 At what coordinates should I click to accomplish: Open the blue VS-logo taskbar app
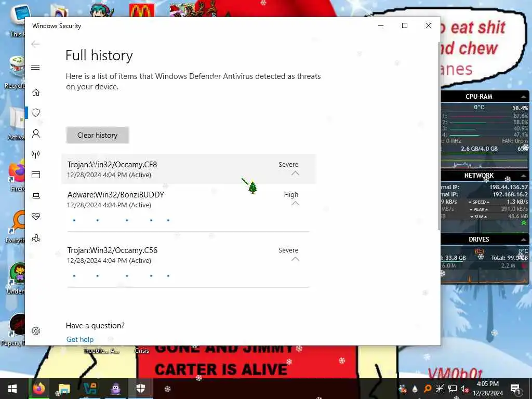click(x=90, y=389)
